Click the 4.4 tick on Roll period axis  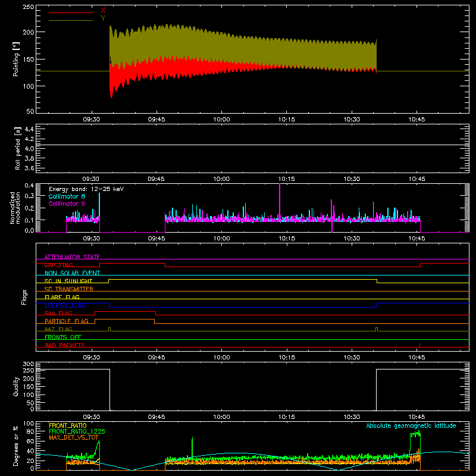pos(29,129)
